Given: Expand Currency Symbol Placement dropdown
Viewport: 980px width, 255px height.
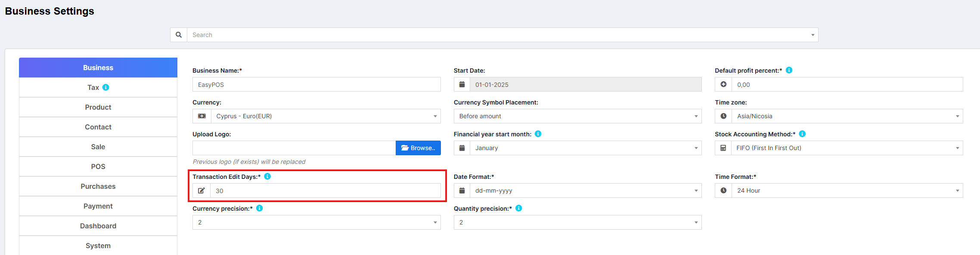Looking at the screenshot, I should pos(577,116).
